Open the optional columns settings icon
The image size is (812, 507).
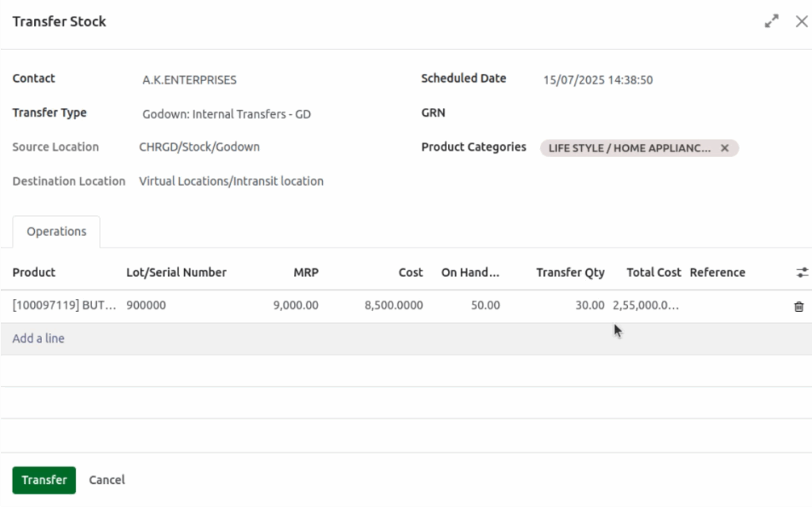[804, 271]
